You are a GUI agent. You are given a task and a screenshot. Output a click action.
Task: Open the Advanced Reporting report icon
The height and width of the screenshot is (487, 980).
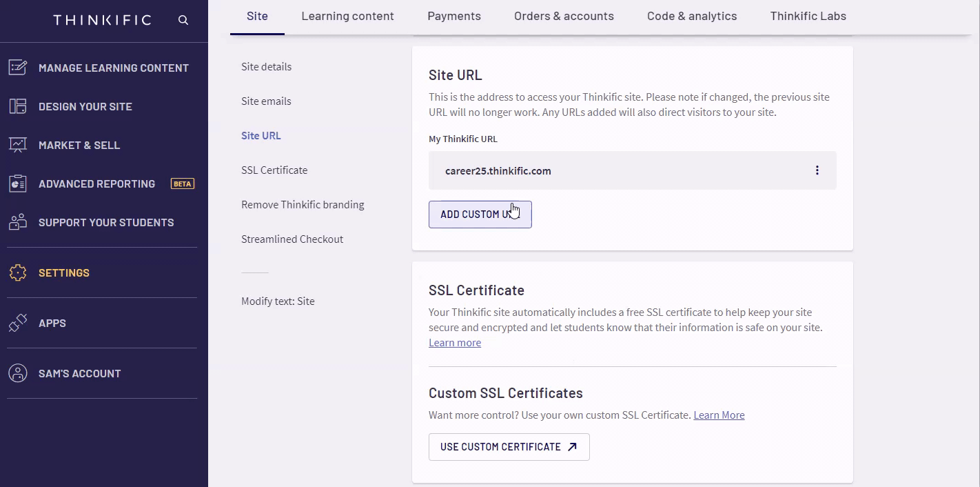17,183
